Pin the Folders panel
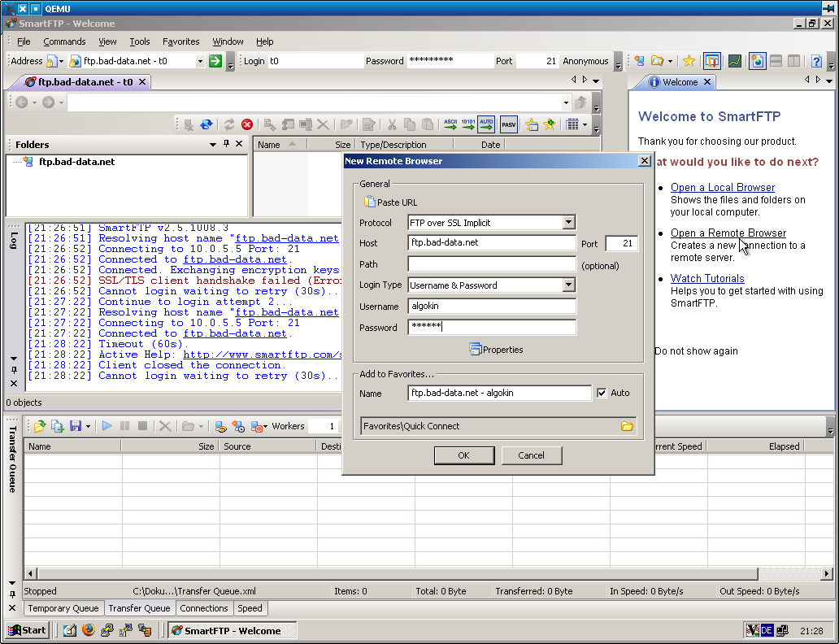The image size is (839, 644). click(x=226, y=143)
